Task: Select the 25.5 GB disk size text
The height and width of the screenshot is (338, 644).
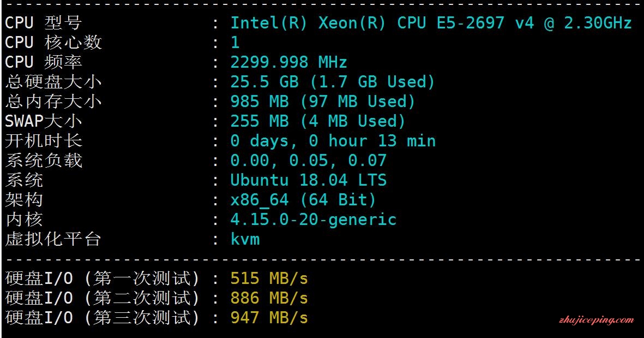Action: 264,82
